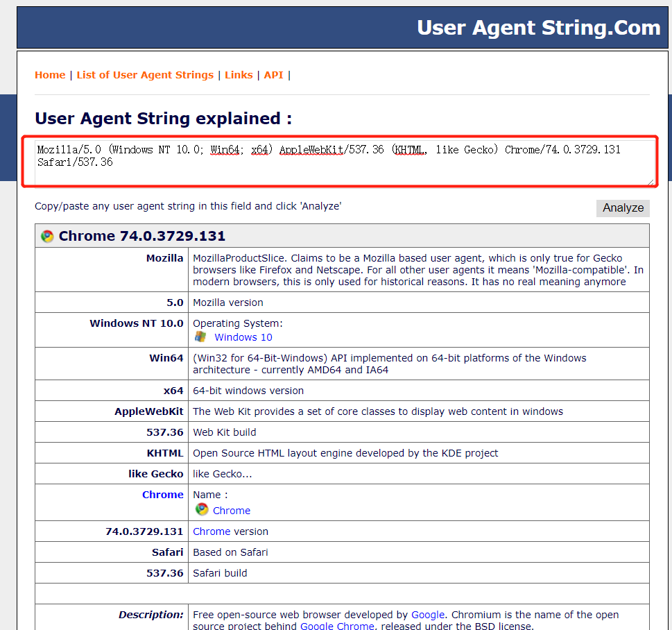Click the User Agent String.Com site banner
This screenshot has width=672, height=630.
(x=537, y=28)
